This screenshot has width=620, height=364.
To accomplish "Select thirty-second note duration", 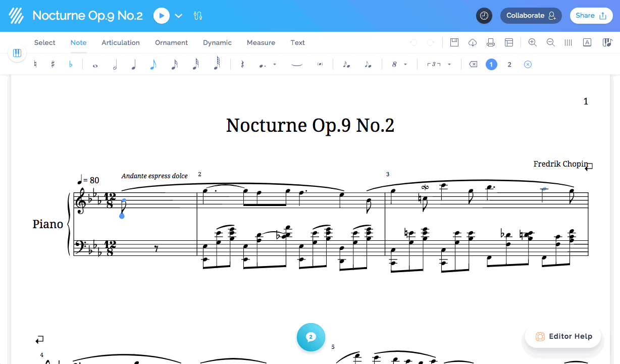I will (x=195, y=65).
